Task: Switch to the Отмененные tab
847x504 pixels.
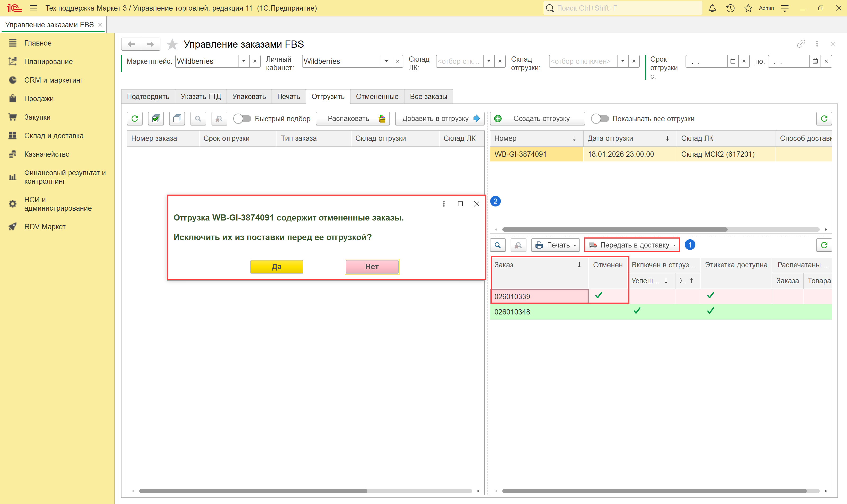Action: (x=377, y=96)
